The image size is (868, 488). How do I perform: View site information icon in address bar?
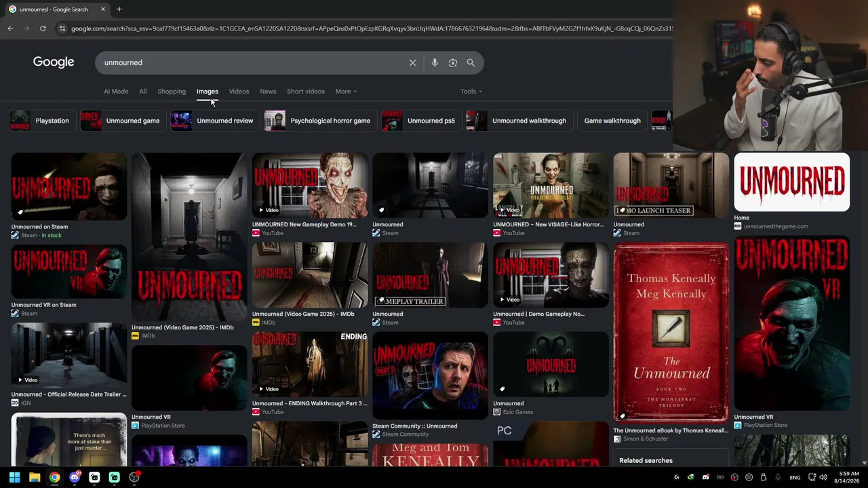click(62, 28)
